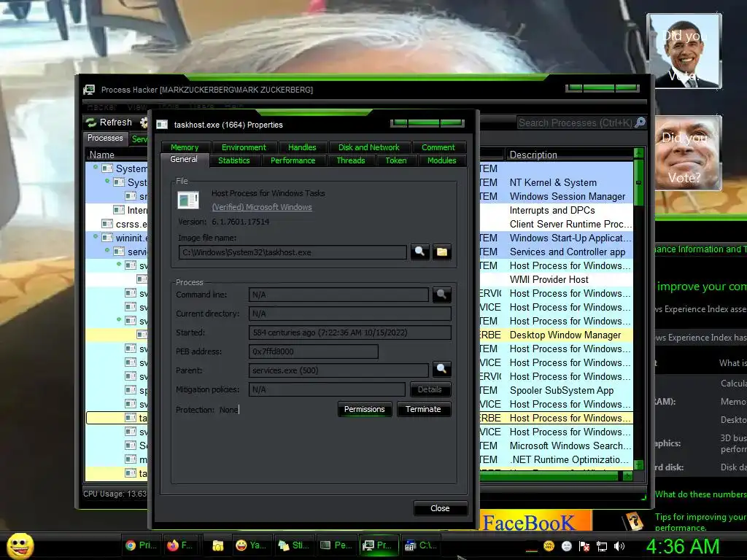Click the network icon in the system tray
The height and width of the screenshot is (560, 747).
(x=602, y=546)
